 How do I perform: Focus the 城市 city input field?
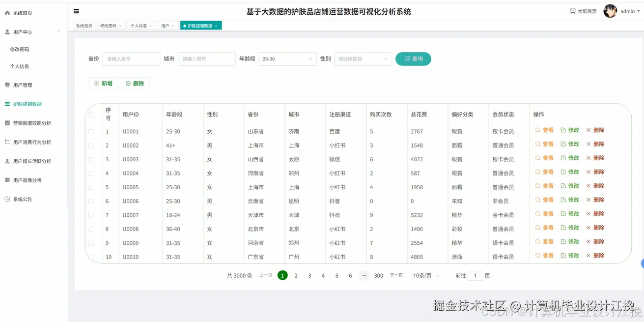coord(207,59)
